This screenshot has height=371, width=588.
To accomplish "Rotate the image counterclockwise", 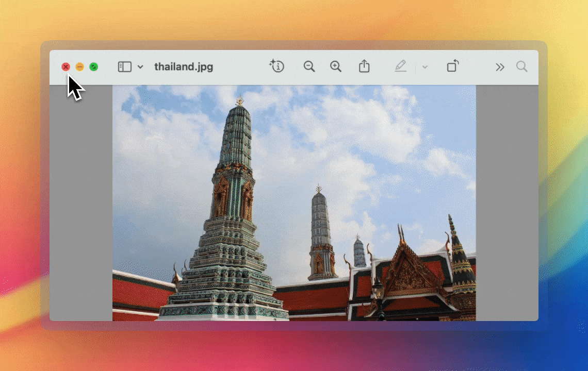I will (x=452, y=66).
